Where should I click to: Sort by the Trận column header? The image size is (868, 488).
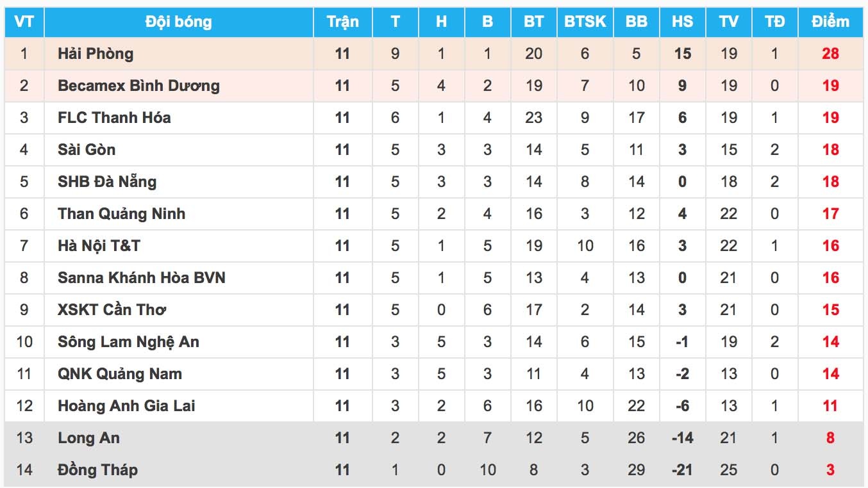342,22
